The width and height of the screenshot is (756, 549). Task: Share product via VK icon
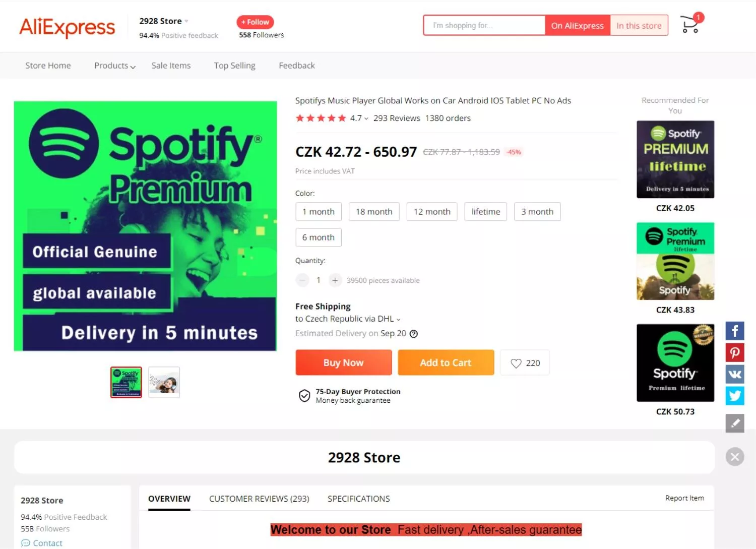(735, 374)
